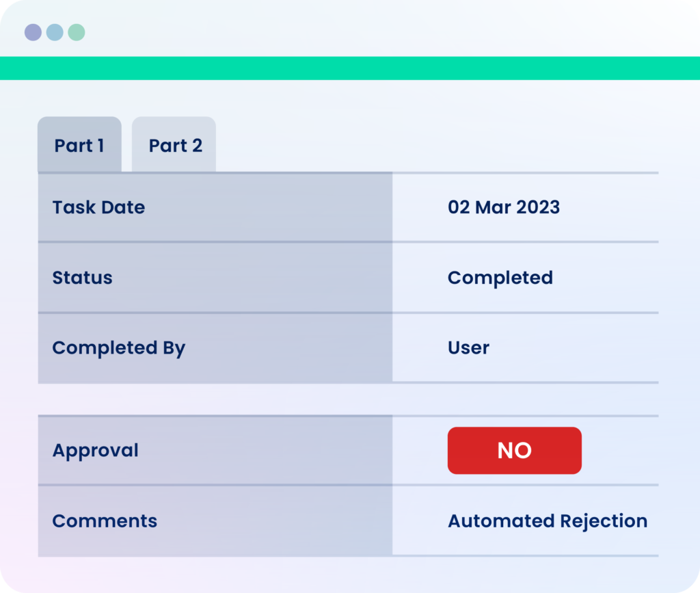700x593 pixels.
Task: Select the Approval label cell
Action: (x=215, y=451)
